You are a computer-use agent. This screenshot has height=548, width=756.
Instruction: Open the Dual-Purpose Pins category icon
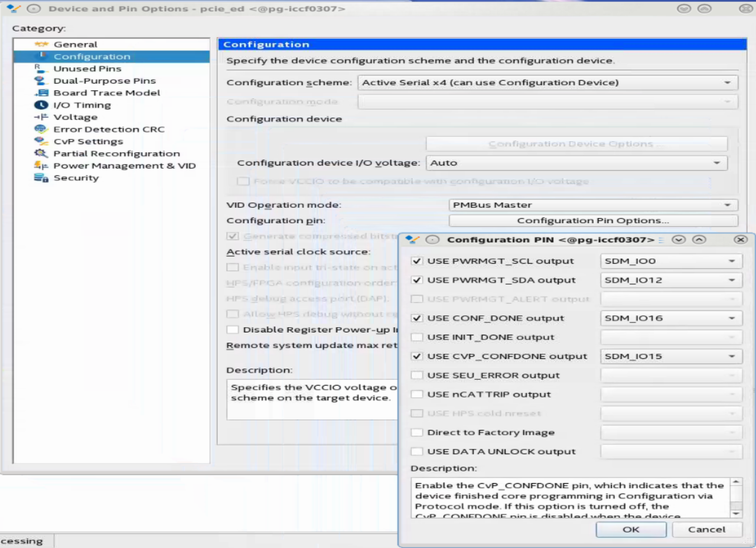41,81
